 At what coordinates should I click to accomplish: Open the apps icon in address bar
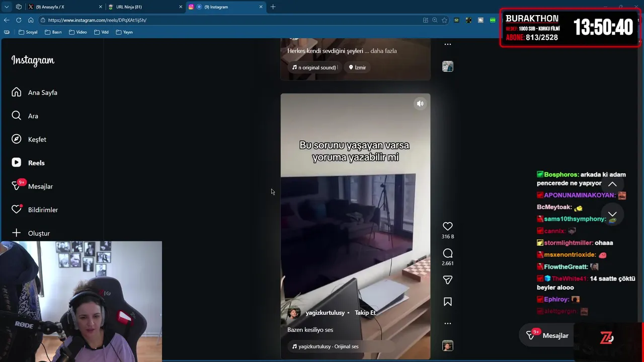pyautogui.click(x=426, y=20)
